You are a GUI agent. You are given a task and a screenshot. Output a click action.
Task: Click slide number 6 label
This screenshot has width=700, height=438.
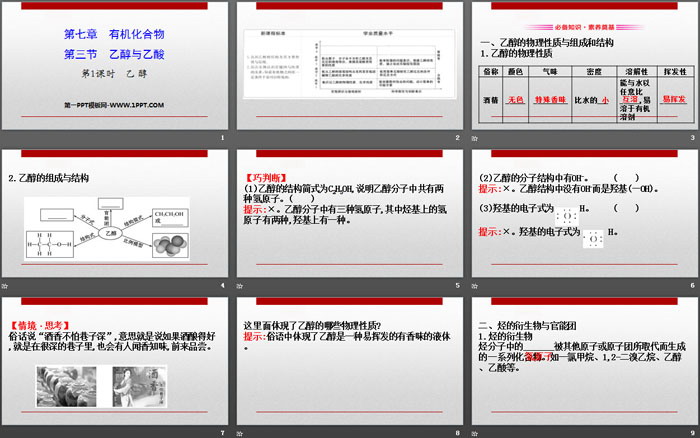[692, 286]
